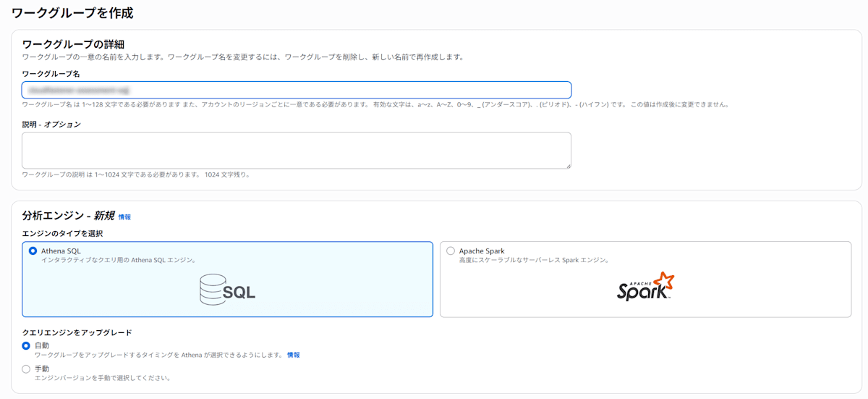The height and width of the screenshot is (399, 868).
Task: Click the 説明 description text area
Action: [x=297, y=150]
